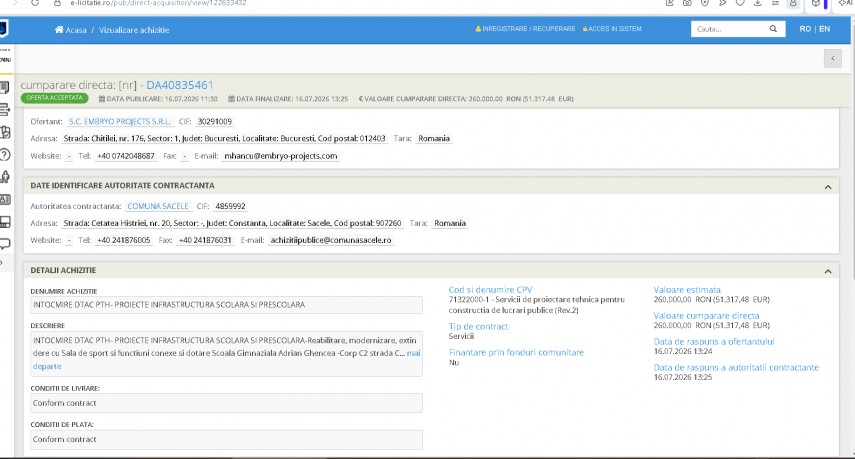Click the home icon beside Acasa
This screenshot has width=855, height=459.
[59, 29]
